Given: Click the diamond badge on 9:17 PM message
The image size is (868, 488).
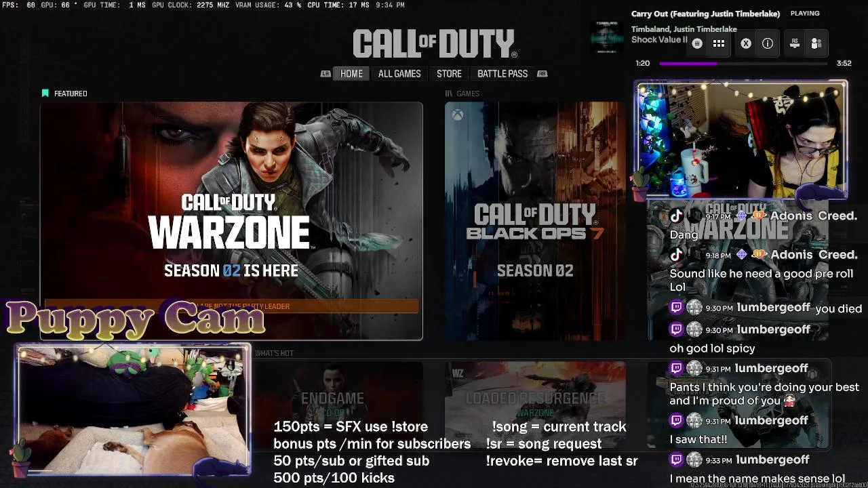Looking at the screenshot, I should coord(741,216).
